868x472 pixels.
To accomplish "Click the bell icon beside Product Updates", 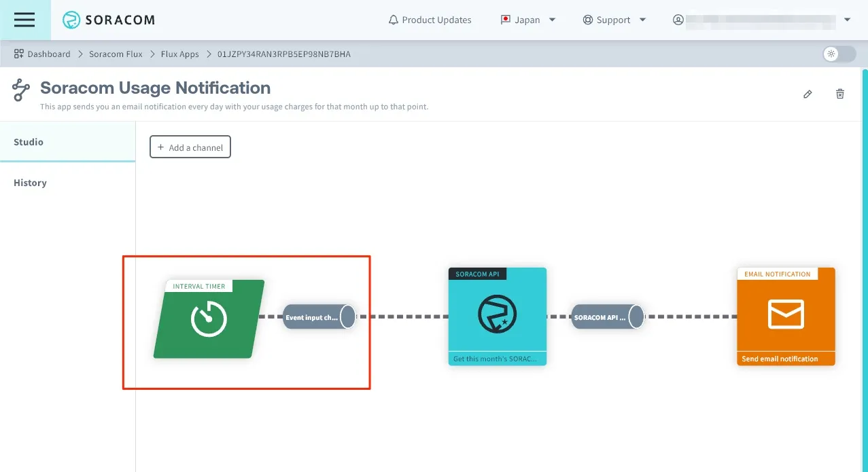I will pos(394,20).
